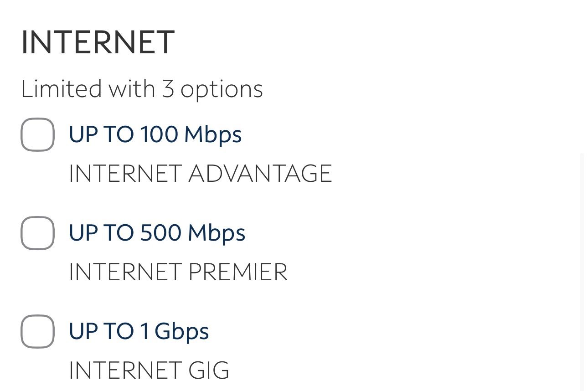The width and height of the screenshot is (588, 391).
Task: Choose the slowest internet speed checkbox
Action: pos(37,134)
